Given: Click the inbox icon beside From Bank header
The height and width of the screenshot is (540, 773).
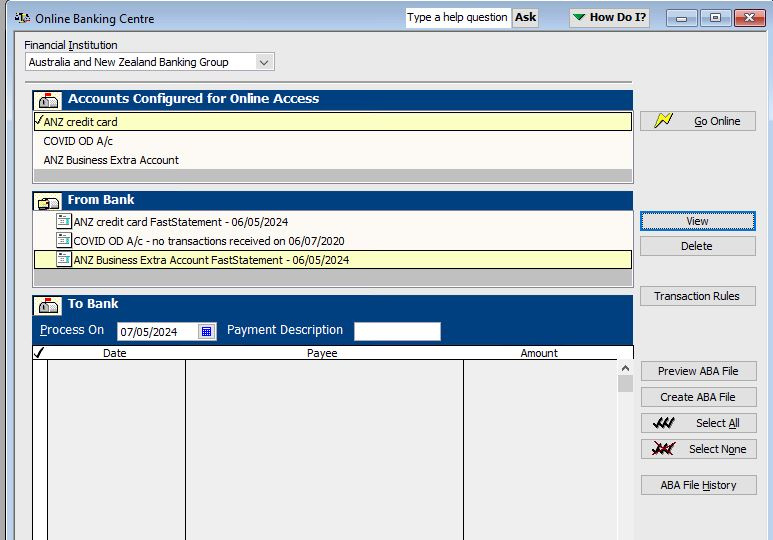Looking at the screenshot, I should pyautogui.click(x=48, y=201).
